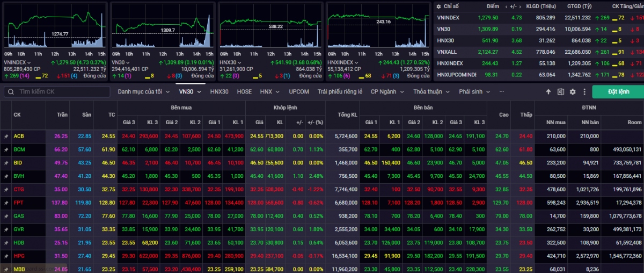Toggle the pin for GVR row

click(6, 229)
